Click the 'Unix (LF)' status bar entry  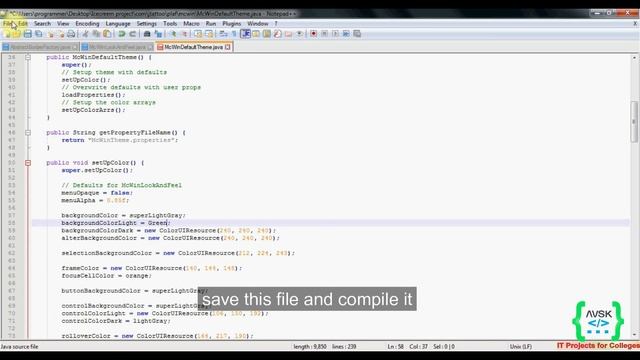[x=521, y=347]
